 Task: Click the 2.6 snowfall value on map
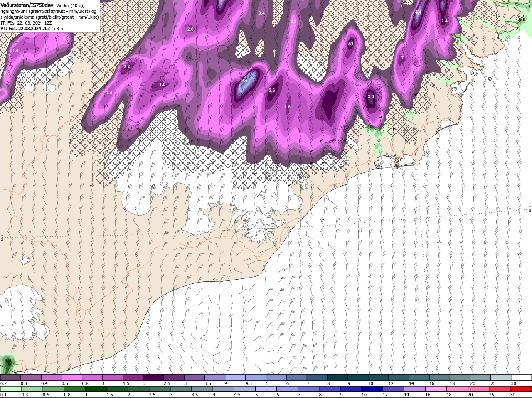[x=272, y=90]
